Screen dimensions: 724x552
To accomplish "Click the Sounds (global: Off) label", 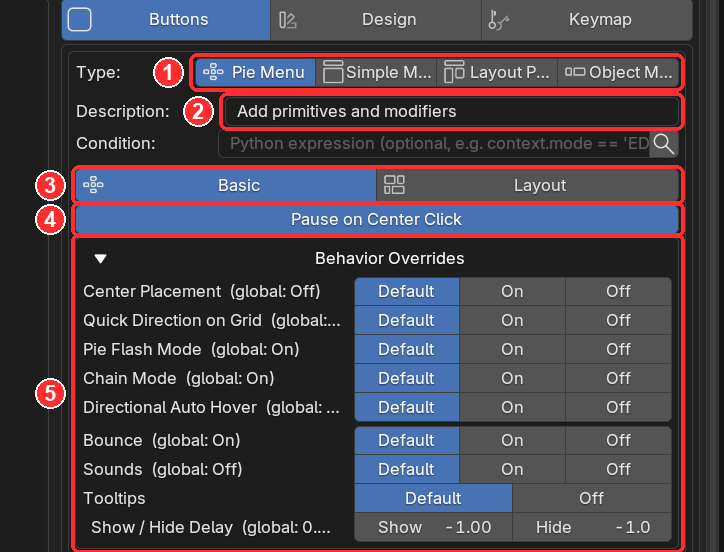I will coord(163,469).
